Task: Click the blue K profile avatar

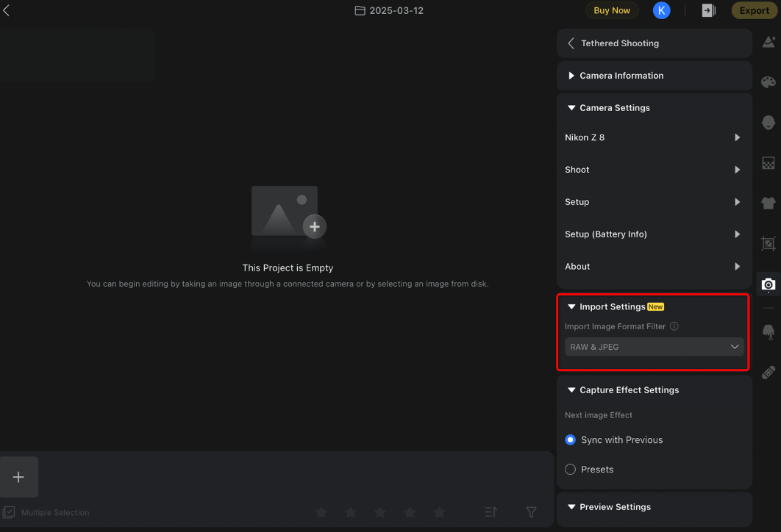Action: tap(661, 10)
